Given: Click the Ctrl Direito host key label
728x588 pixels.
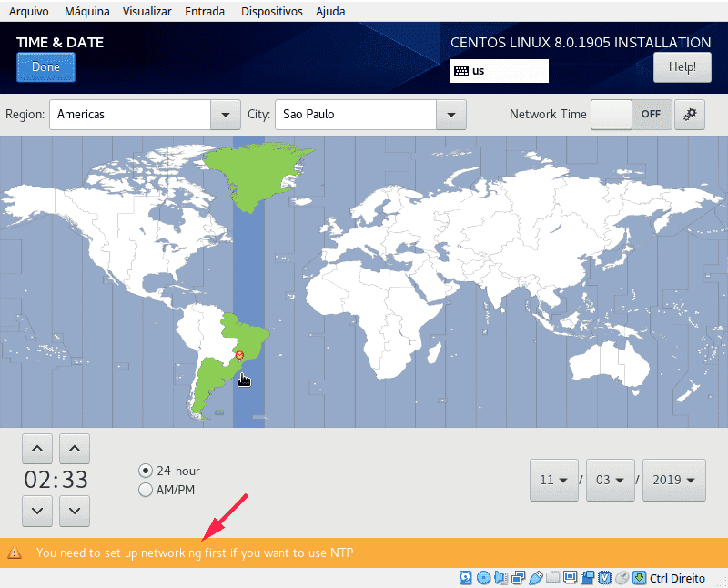Looking at the screenshot, I should 677,578.
